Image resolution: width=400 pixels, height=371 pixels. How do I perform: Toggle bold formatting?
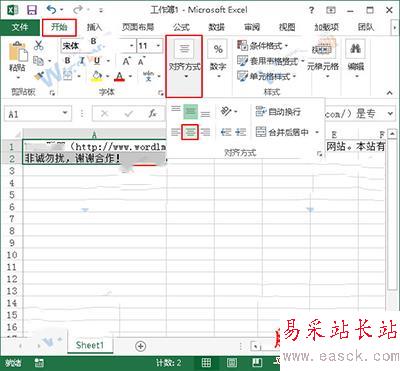(68, 61)
